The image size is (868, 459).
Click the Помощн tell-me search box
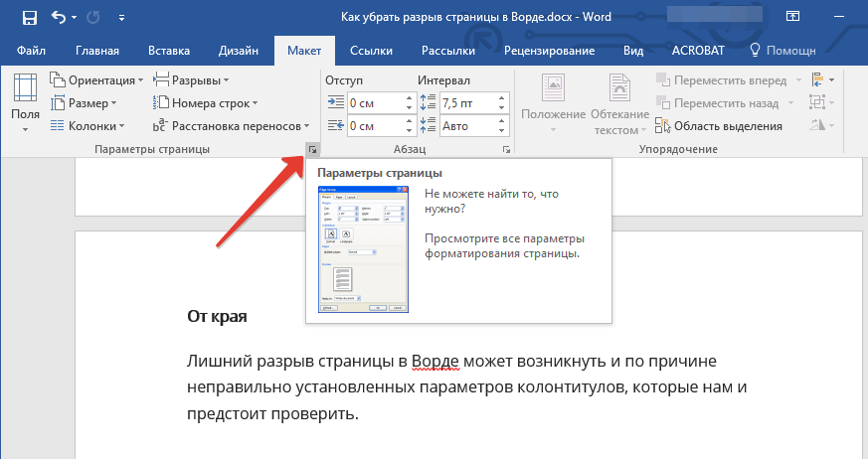(x=782, y=51)
